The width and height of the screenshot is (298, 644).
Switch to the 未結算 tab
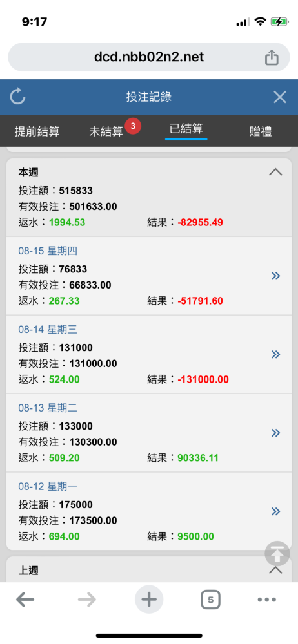(x=106, y=131)
